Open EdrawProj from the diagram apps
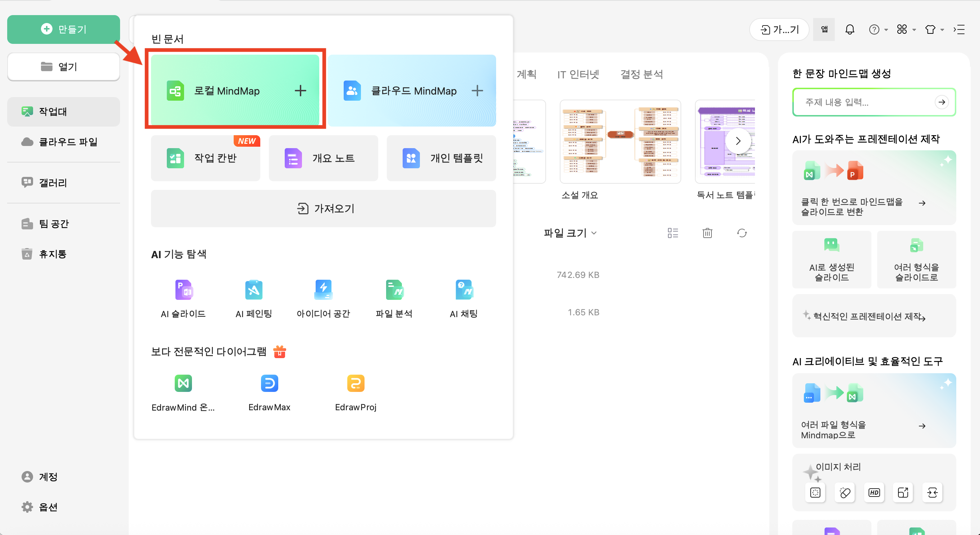The image size is (980, 535). point(355,384)
